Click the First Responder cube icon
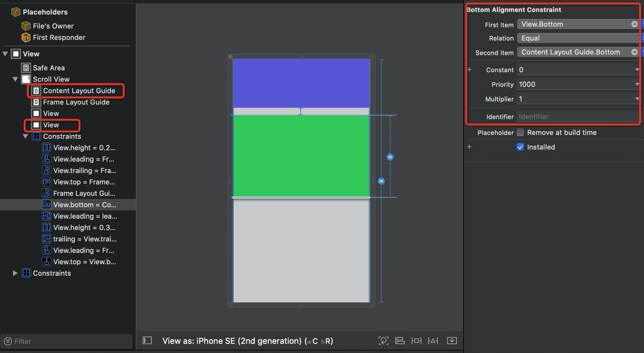644x353 pixels. tap(26, 38)
